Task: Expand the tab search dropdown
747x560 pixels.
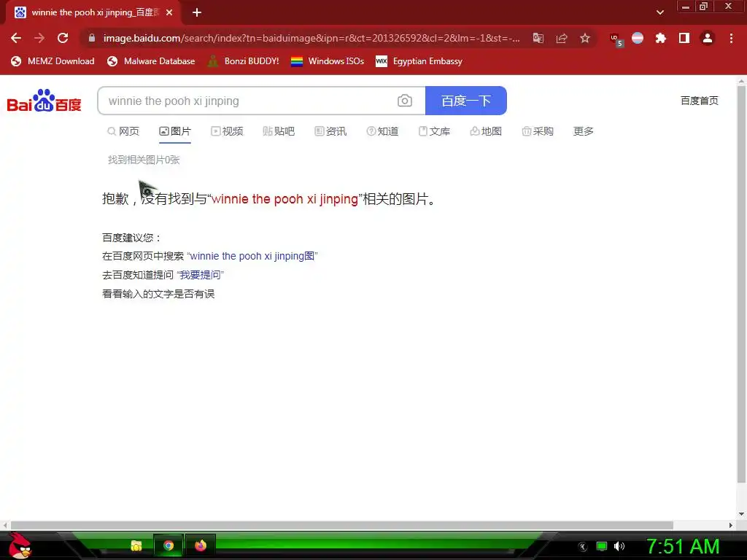Action: 660,12
